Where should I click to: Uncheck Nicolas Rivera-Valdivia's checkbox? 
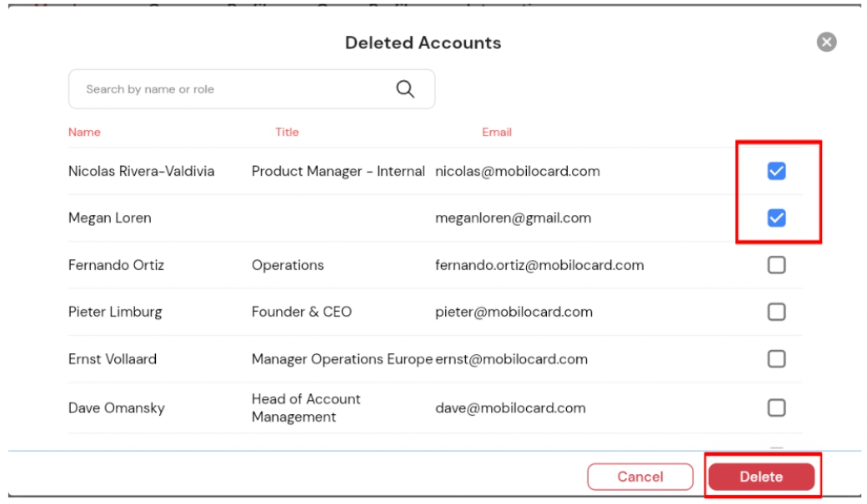point(776,171)
